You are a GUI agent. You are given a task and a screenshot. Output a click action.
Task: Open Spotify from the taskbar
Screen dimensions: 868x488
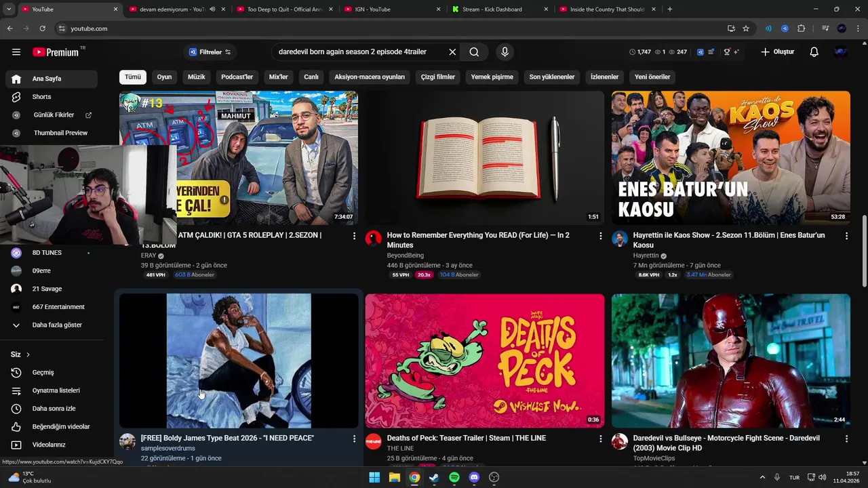tap(454, 477)
